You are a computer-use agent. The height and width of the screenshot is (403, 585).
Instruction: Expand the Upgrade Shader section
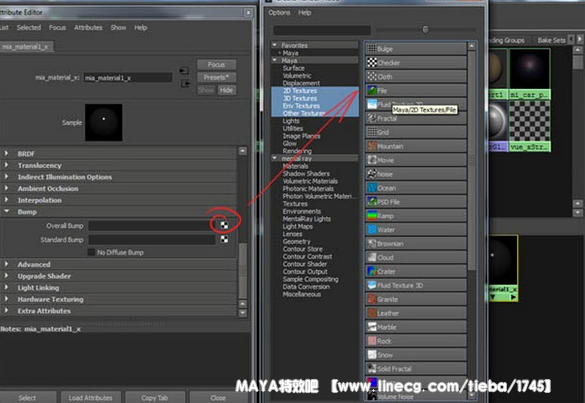point(6,276)
